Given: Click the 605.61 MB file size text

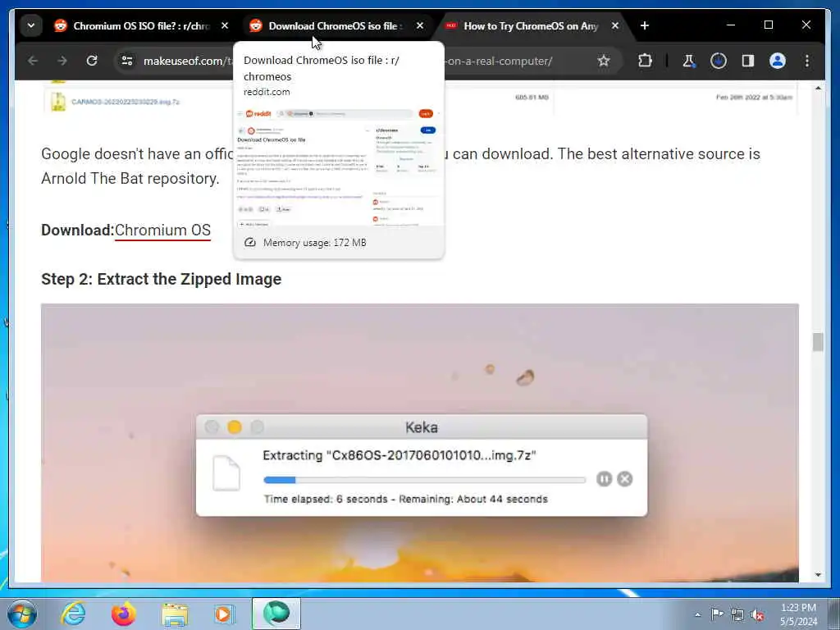Looking at the screenshot, I should [532, 98].
